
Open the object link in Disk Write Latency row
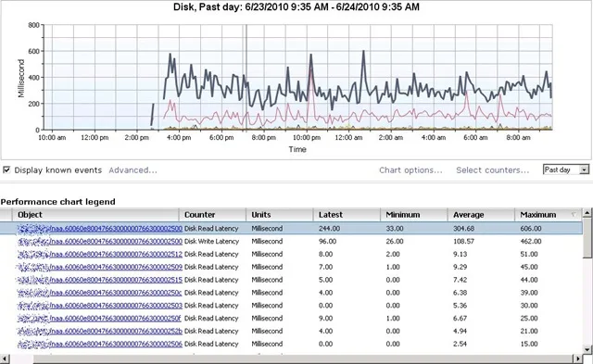[x=100, y=241]
